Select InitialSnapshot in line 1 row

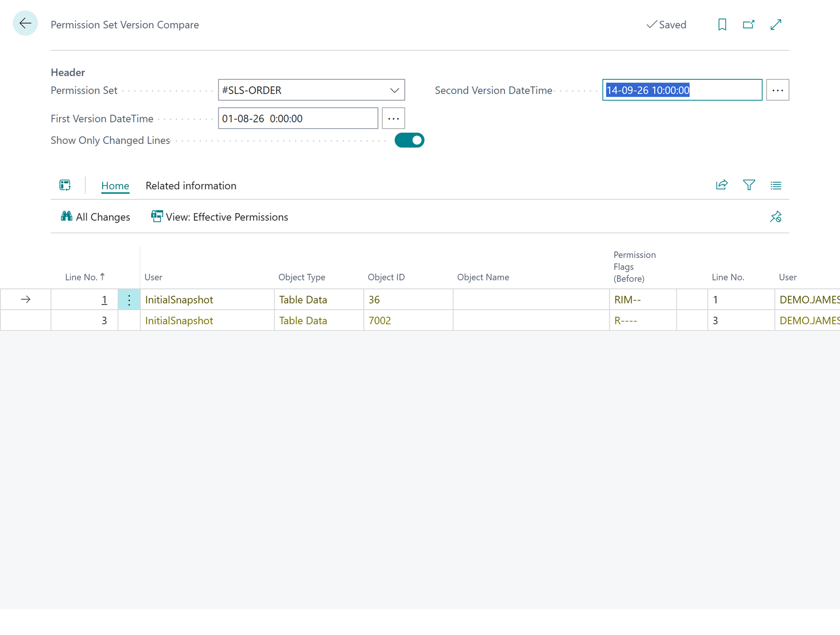207,299
